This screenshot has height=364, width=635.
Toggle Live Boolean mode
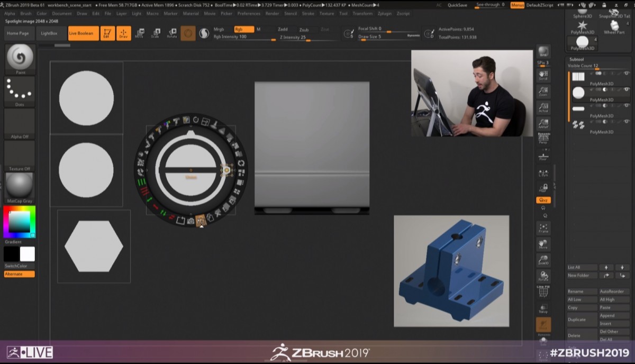pyautogui.click(x=81, y=33)
